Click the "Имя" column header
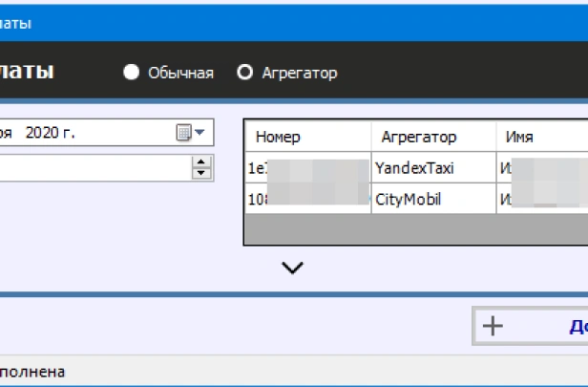Viewport: 588px width, 387px height. (540, 137)
